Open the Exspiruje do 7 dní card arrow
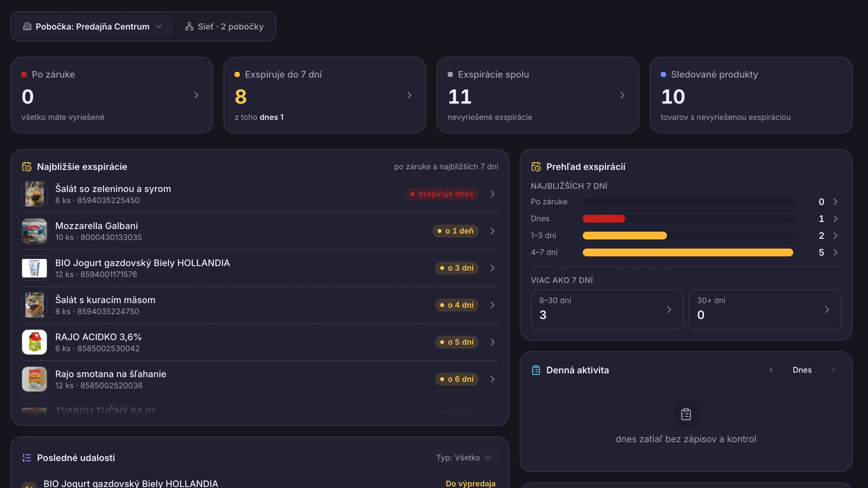 pyautogui.click(x=409, y=96)
